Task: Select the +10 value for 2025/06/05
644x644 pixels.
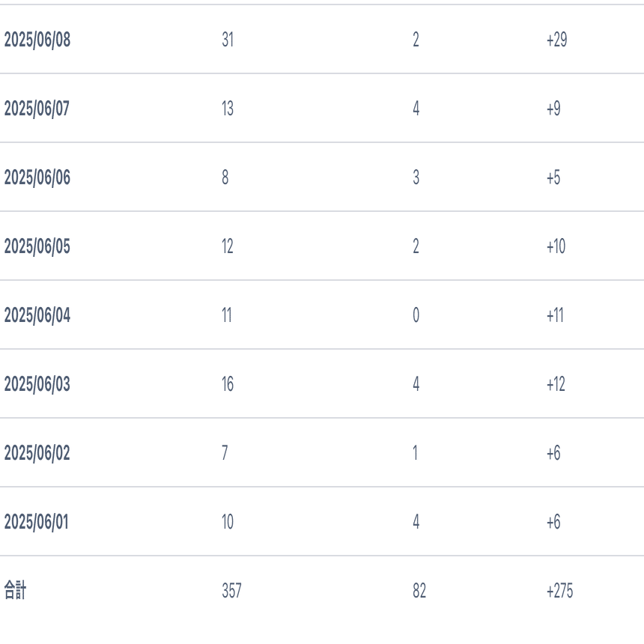Action: click(x=556, y=246)
